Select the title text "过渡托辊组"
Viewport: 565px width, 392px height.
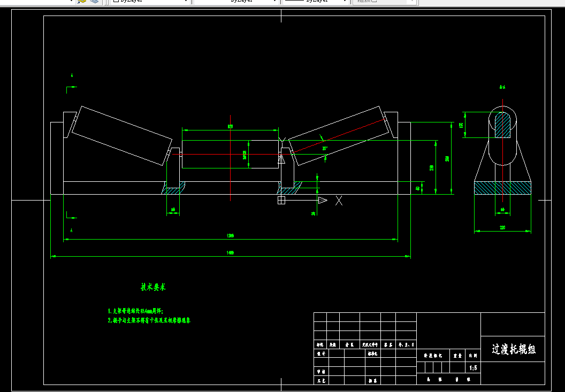pos(514,350)
